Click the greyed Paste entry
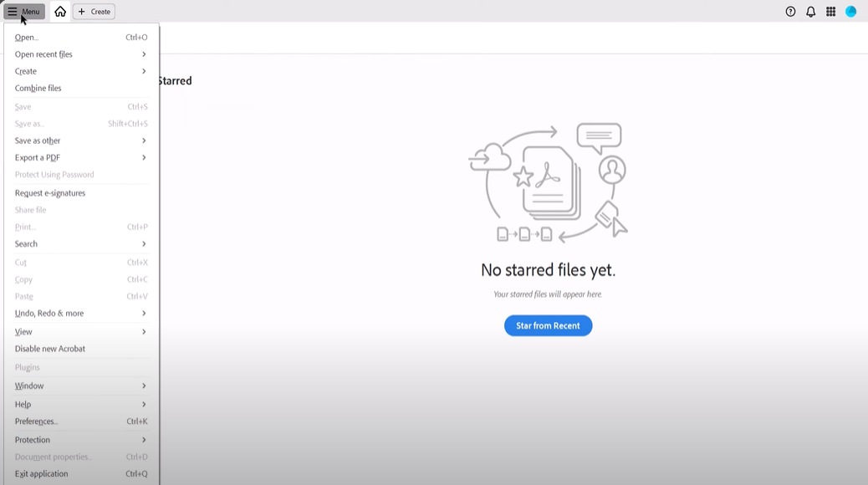Screen dimensions: 868x485 coord(81,296)
